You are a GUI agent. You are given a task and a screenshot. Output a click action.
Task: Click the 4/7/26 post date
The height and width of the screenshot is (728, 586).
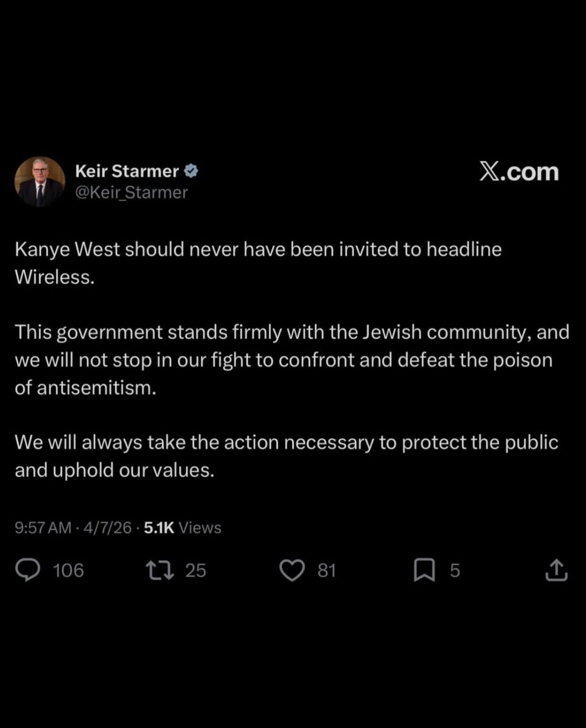[107, 527]
